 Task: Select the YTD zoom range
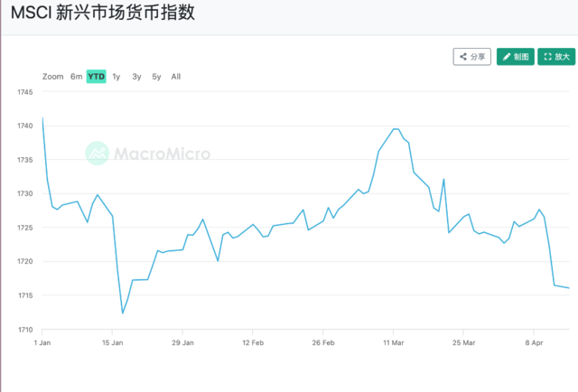click(97, 77)
